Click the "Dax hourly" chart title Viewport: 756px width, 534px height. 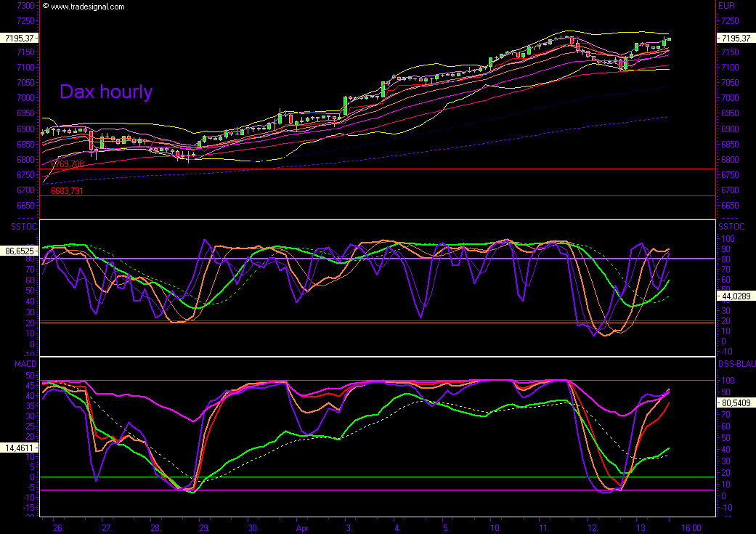(106, 92)
